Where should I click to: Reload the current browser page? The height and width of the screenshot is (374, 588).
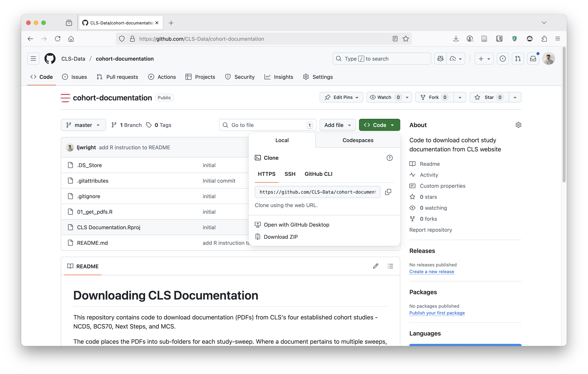(x=57, y=39)
